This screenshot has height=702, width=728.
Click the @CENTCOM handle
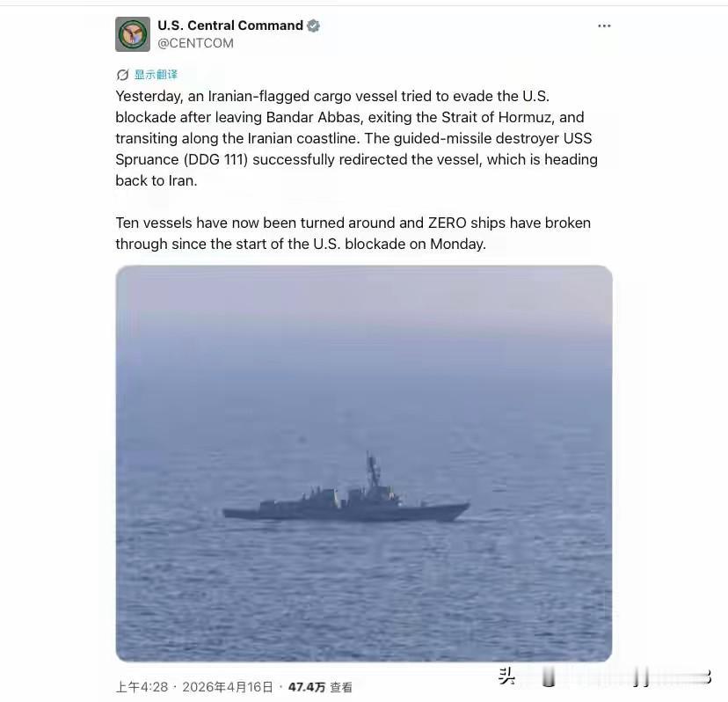195,43
